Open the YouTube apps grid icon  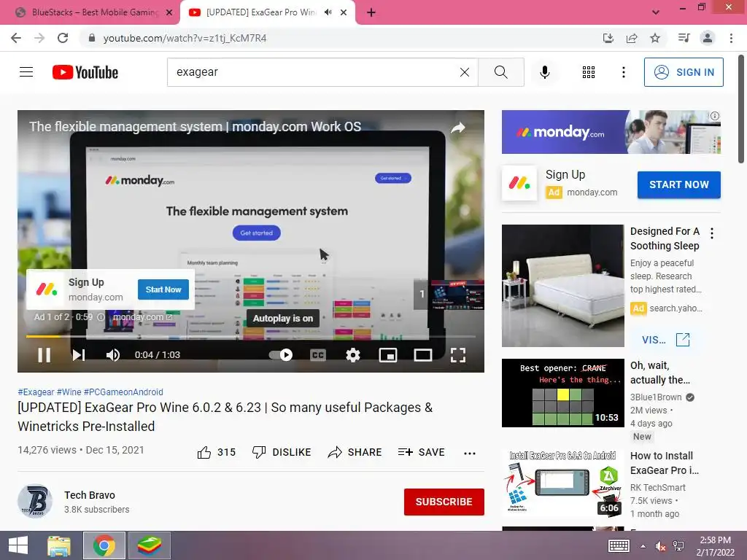pyautogui.click(x=589, y=72)
